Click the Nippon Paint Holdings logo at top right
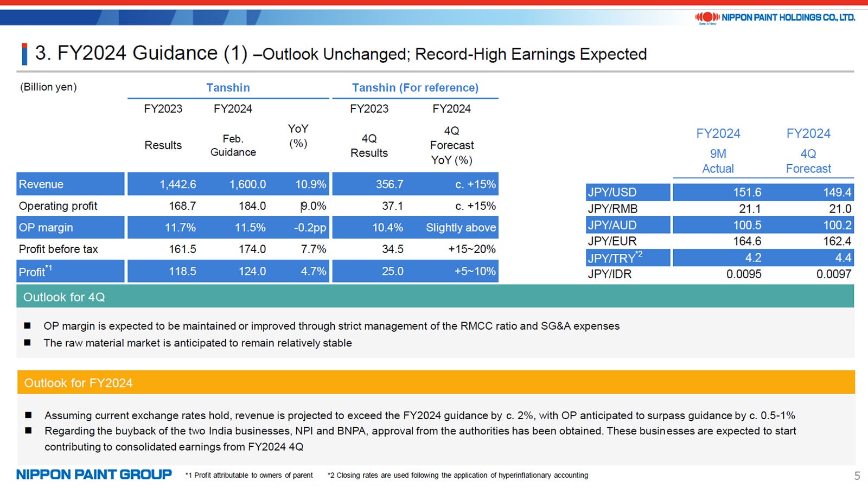This screenshot has height=488, width=868. [x=775, y=18]
